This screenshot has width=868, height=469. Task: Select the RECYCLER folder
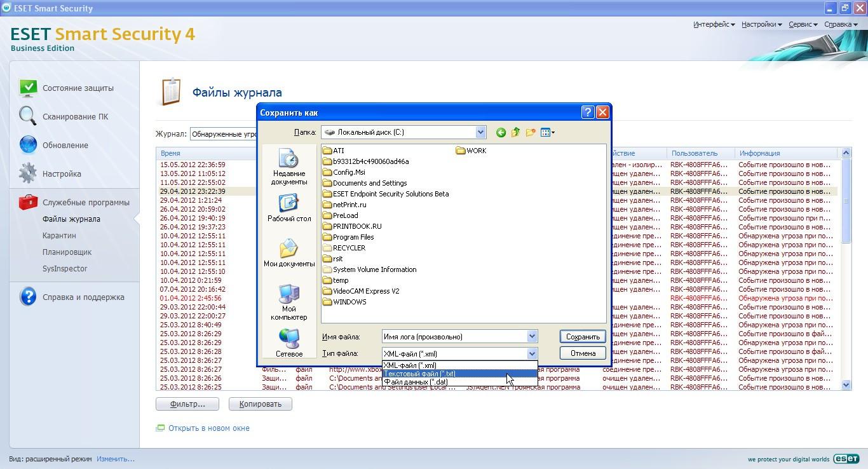(344, 248)
